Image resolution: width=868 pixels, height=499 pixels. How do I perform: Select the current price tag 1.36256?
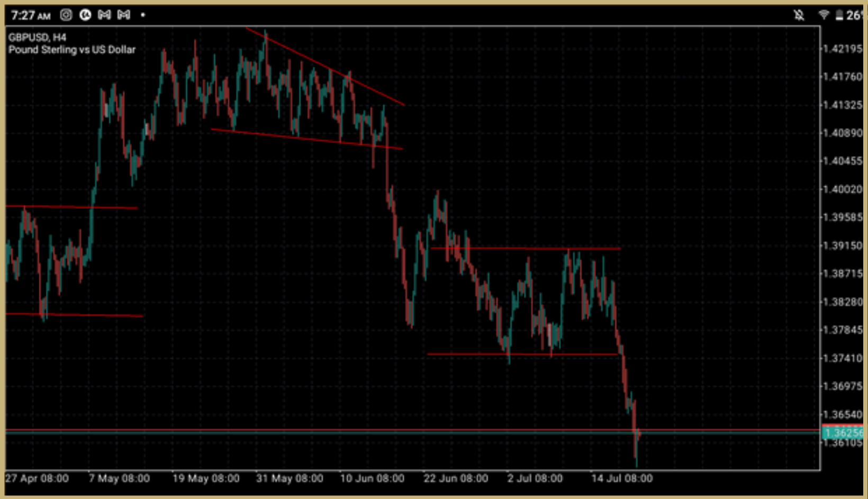[x=843, y=433]
